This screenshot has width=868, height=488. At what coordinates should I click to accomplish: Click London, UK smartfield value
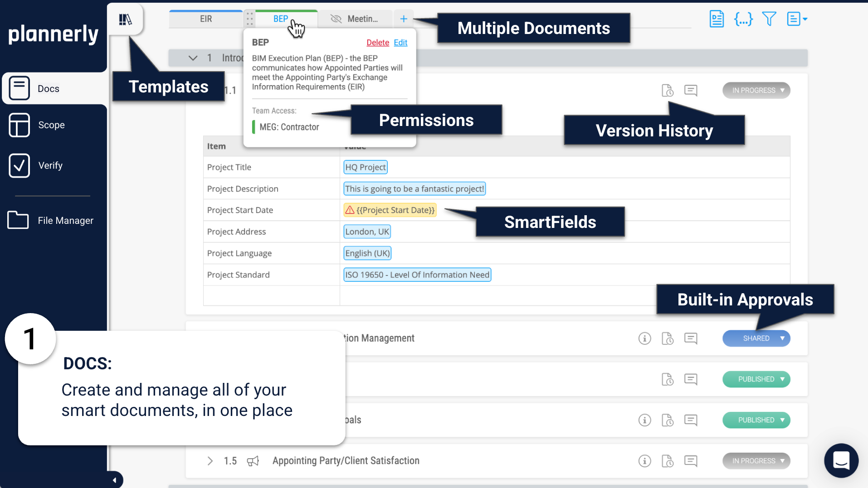point(367,232)
